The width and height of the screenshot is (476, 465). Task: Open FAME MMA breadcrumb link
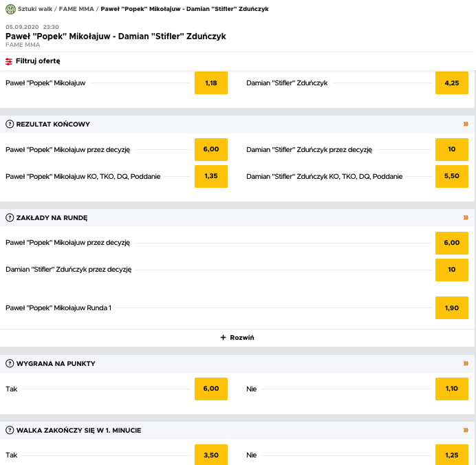(x=76, y=9)
